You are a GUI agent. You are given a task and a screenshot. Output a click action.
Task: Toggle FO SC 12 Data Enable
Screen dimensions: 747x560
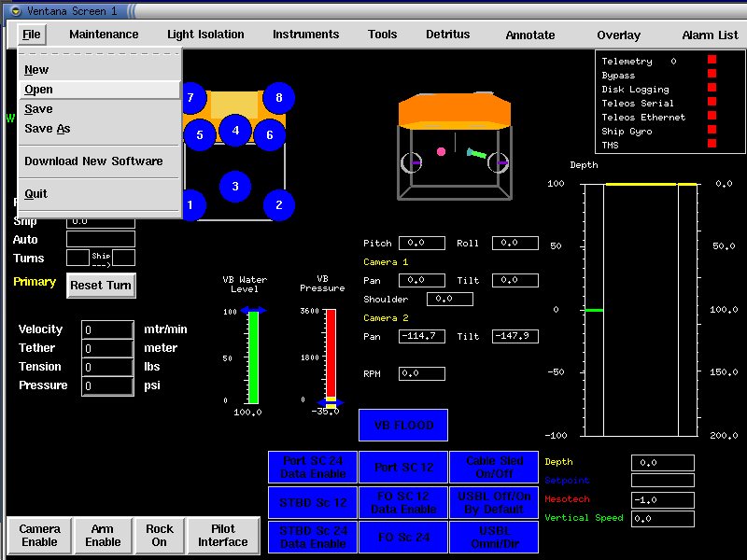tap(403, 502)
